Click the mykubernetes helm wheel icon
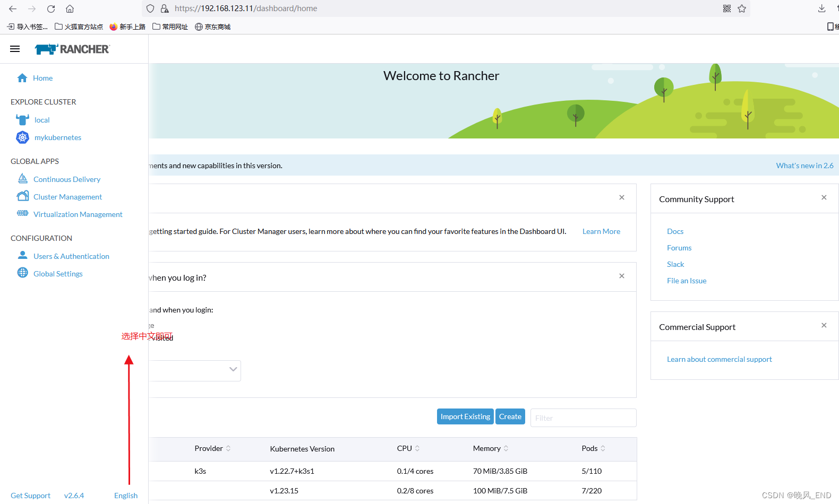The height and width of the screenshot is (504, 839). [x=22, y=137]
